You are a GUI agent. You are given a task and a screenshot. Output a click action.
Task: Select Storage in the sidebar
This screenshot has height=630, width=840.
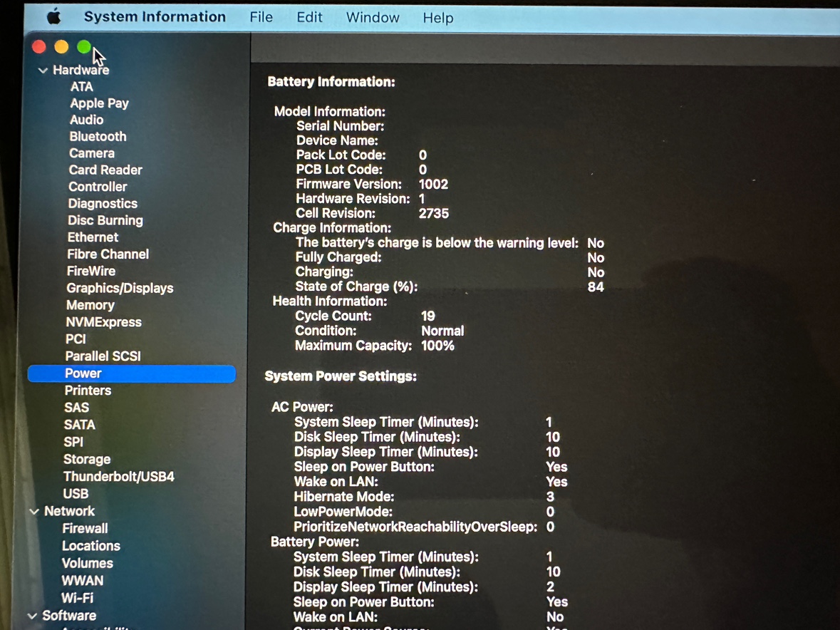pos(87,460)
